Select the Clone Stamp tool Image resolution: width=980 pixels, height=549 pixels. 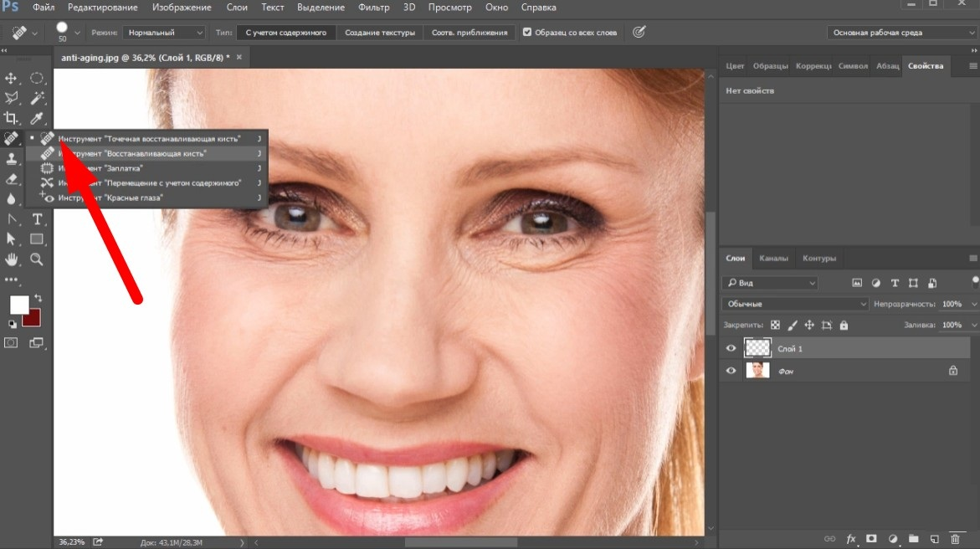pos(11,158)
